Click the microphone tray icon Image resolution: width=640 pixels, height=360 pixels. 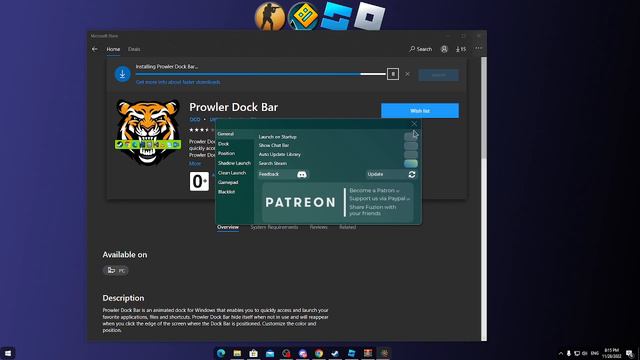[x=569, y=353]
